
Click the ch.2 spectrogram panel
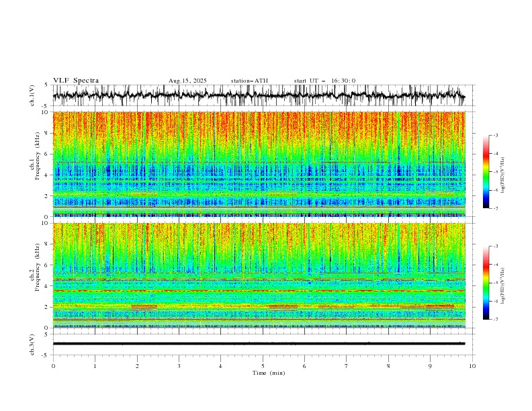pyautogui.click(x=259, y=275)
